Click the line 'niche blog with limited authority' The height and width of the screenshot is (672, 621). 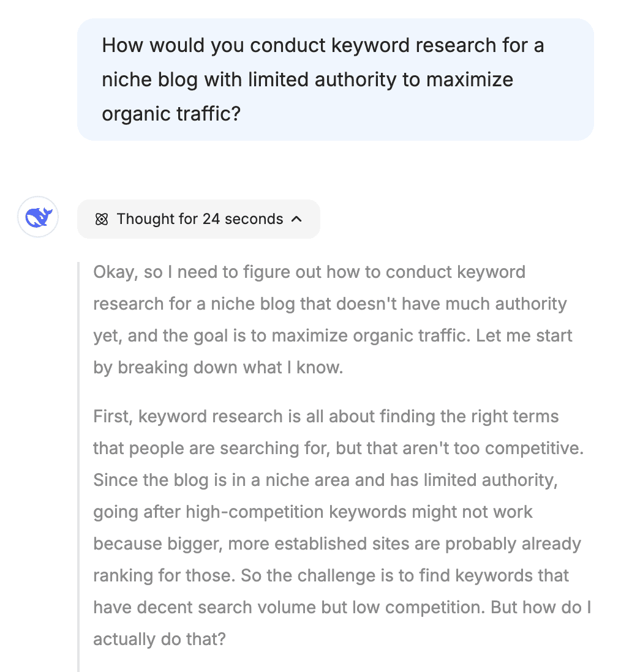coord(307,80)
